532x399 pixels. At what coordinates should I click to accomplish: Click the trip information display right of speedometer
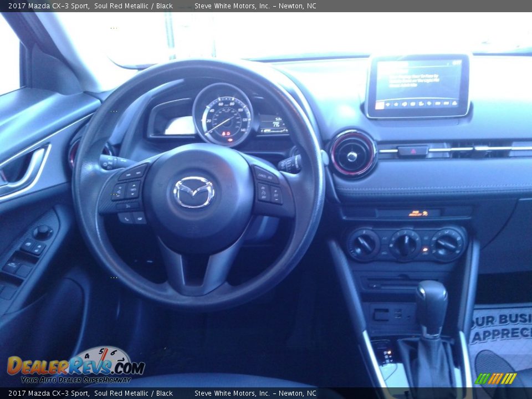click(x=273, y=125)
